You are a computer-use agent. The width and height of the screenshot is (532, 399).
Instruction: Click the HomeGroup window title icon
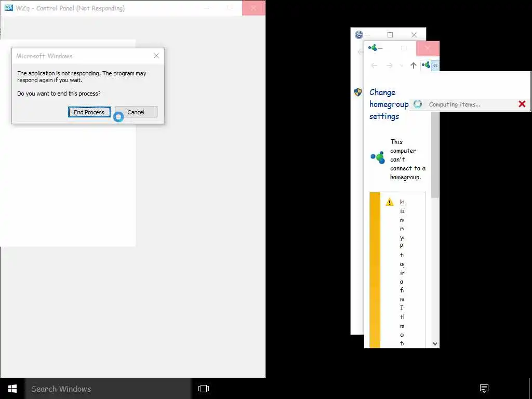pos(373,48)
